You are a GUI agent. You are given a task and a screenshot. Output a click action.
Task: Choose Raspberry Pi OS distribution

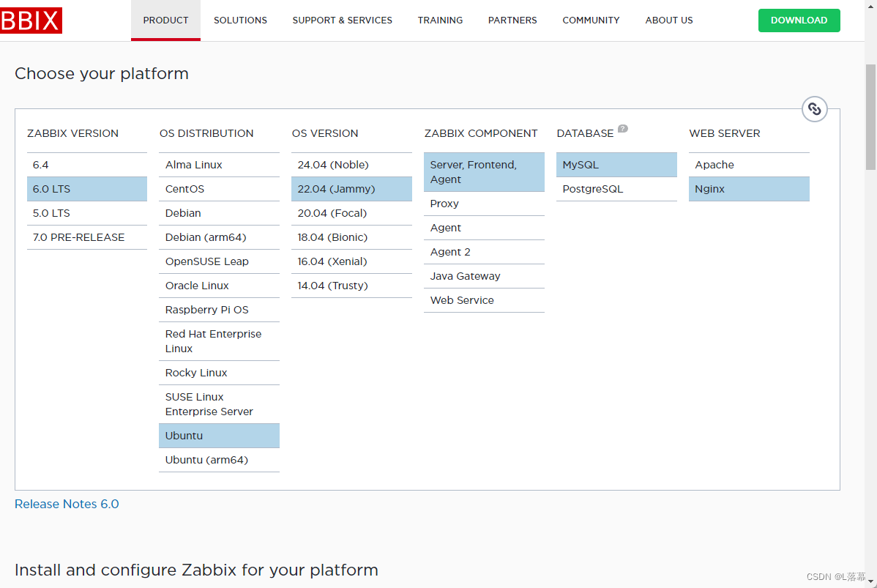click(x=220, y=310)
